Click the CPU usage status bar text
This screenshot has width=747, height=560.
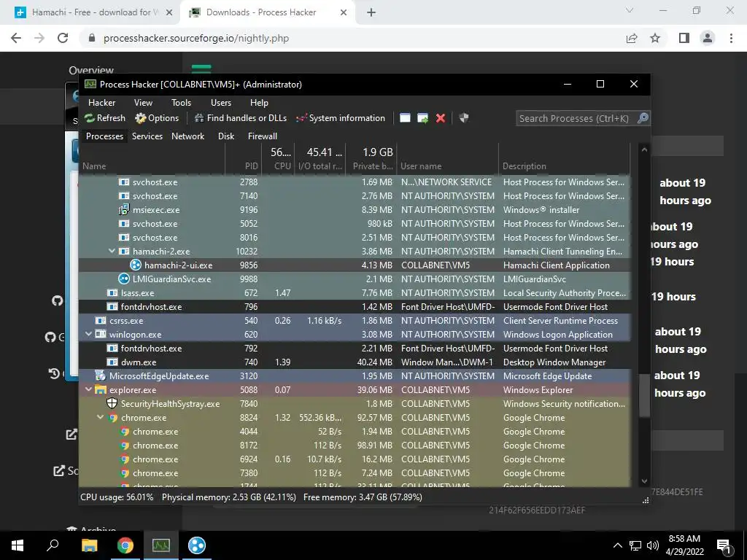[x=117, y=497]
